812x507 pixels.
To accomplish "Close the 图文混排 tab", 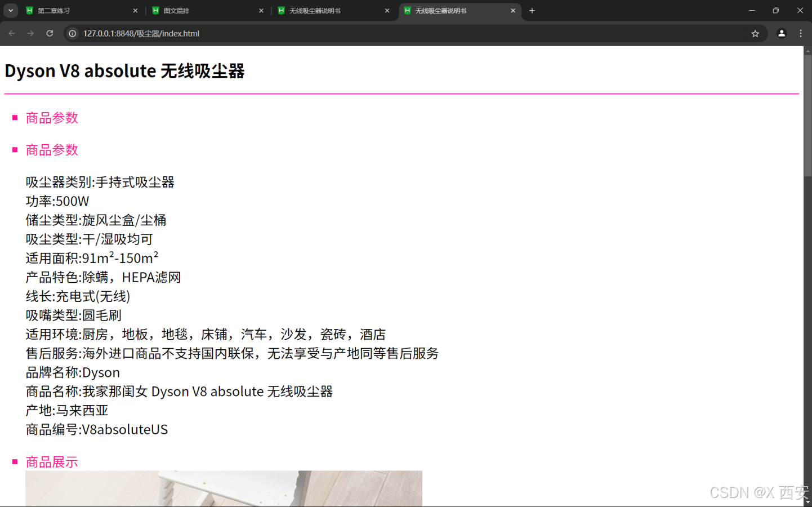I will (x=261, y=11).
